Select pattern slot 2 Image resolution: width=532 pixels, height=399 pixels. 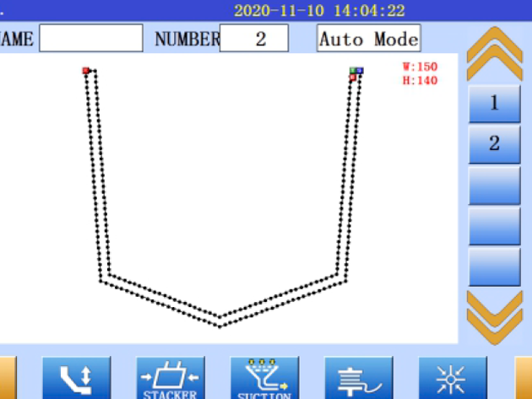click(x=494, y=144)
